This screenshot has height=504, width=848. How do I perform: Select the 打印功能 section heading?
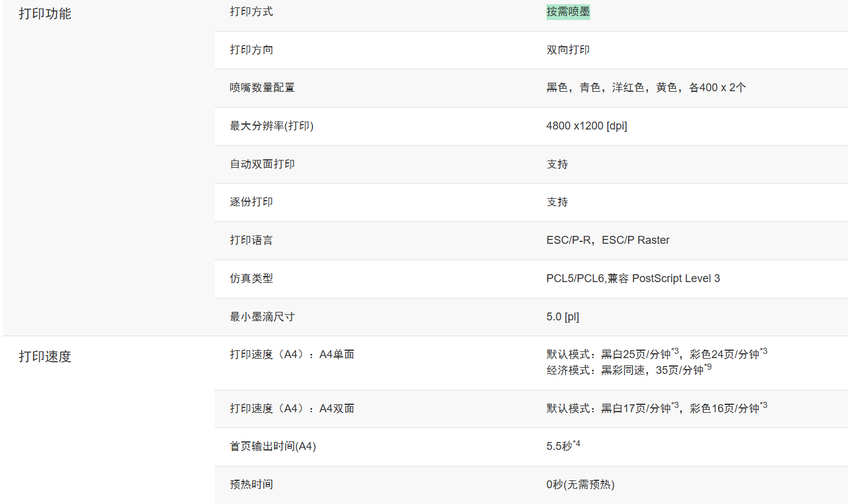pyautogui.click(x=45, y=14)
